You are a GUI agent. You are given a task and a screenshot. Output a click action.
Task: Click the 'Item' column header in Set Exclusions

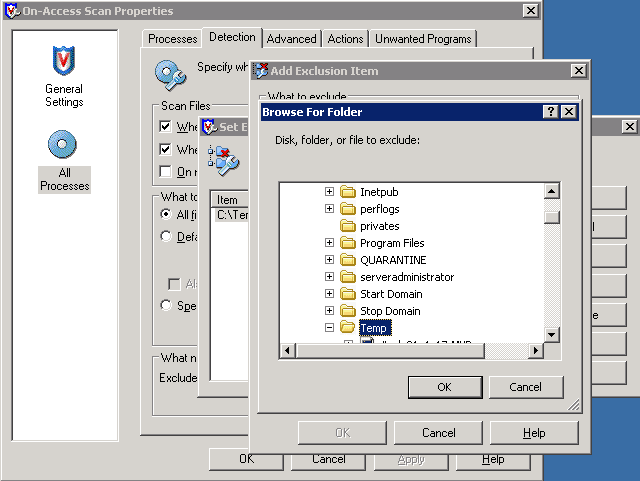pos(230,200)
